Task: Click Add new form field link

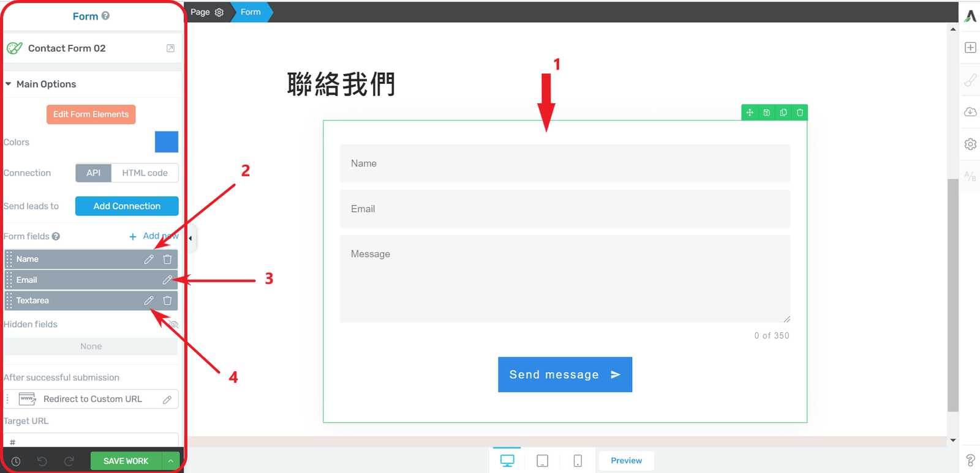Action: [x=154, y=236]
